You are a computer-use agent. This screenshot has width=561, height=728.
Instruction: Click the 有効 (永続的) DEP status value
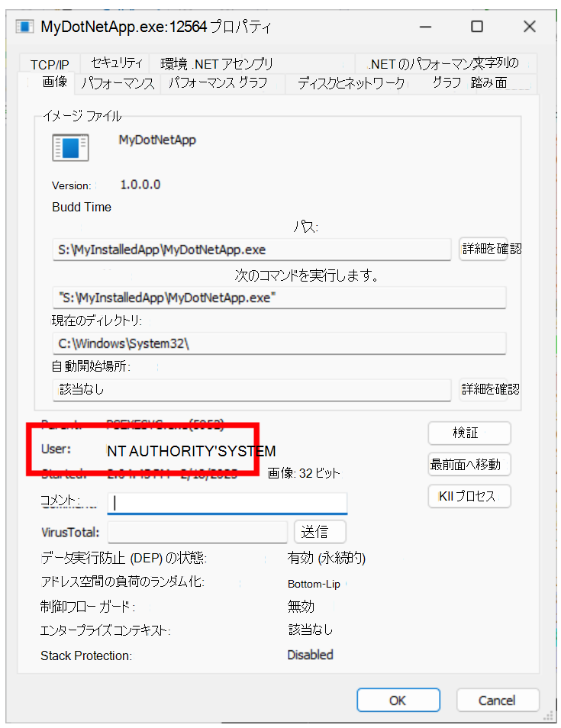tap(327, 558)
